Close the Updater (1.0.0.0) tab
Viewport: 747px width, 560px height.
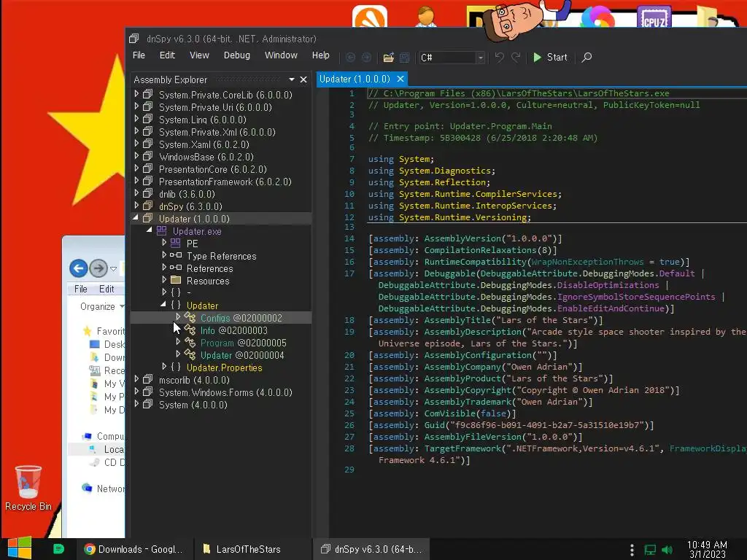pos(400,79)
